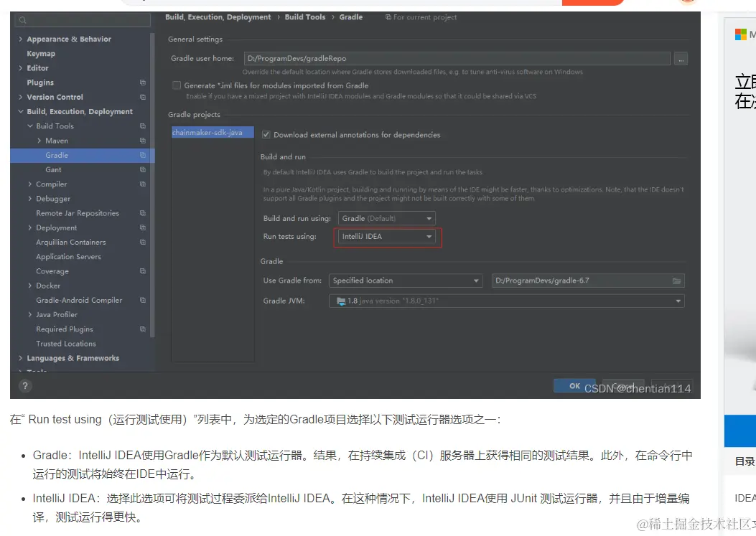Screen dimensions: 756x536
Task: Click the project-level icon beside Maven
Action: [143, 140]
